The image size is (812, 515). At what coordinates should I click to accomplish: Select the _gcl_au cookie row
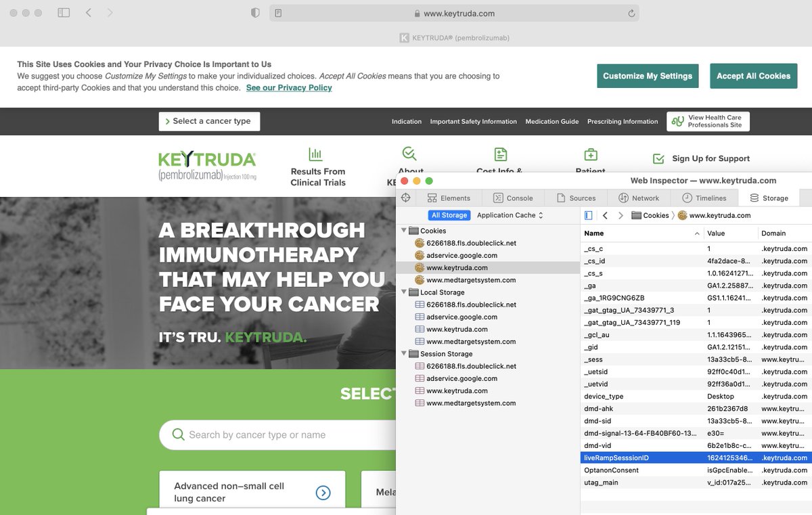point(696,335)
